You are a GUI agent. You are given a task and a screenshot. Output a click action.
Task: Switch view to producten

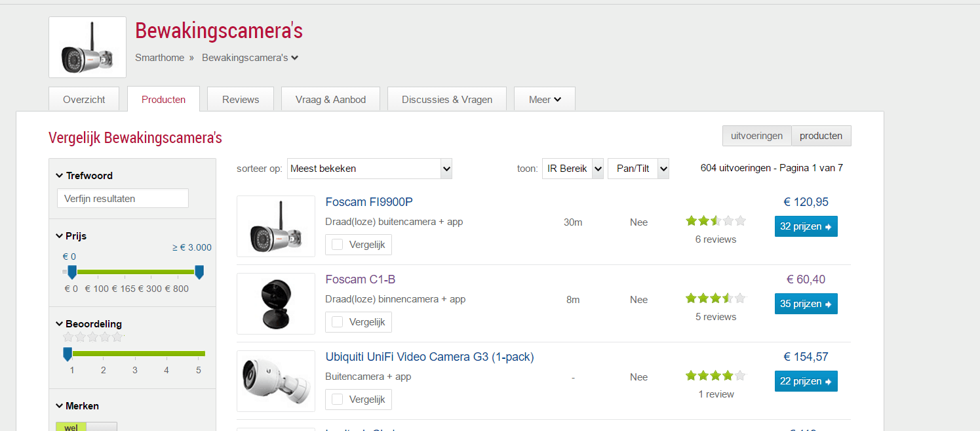point(821,136)
